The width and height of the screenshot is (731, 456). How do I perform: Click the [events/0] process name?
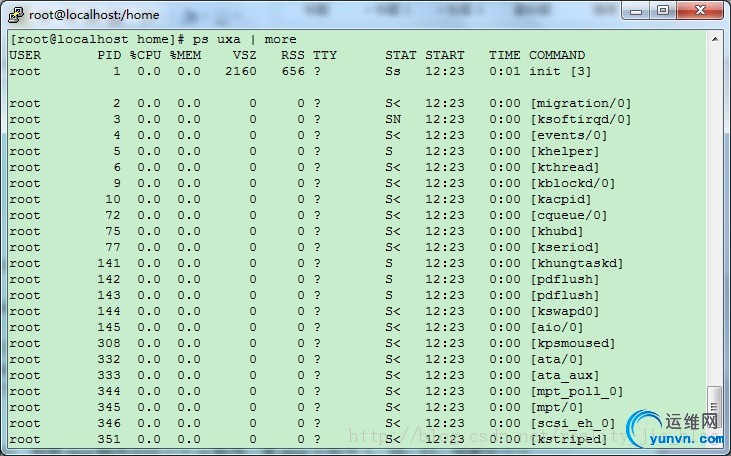pyautogui.click(x=569, y=135)
